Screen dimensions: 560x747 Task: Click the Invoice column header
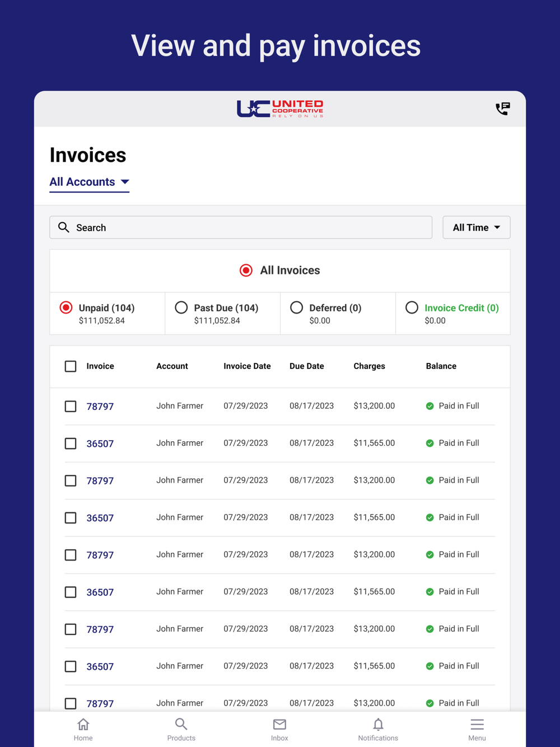pos(100,366)
